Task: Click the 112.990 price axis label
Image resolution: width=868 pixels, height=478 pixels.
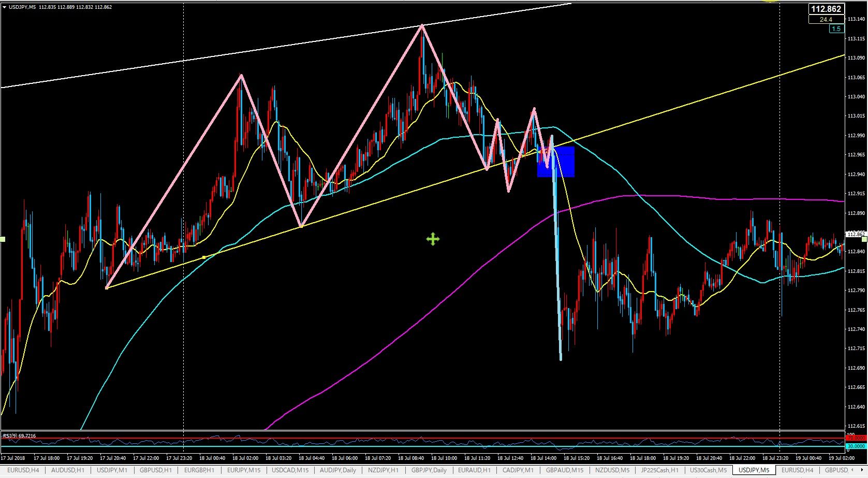Action: point(857,136)
